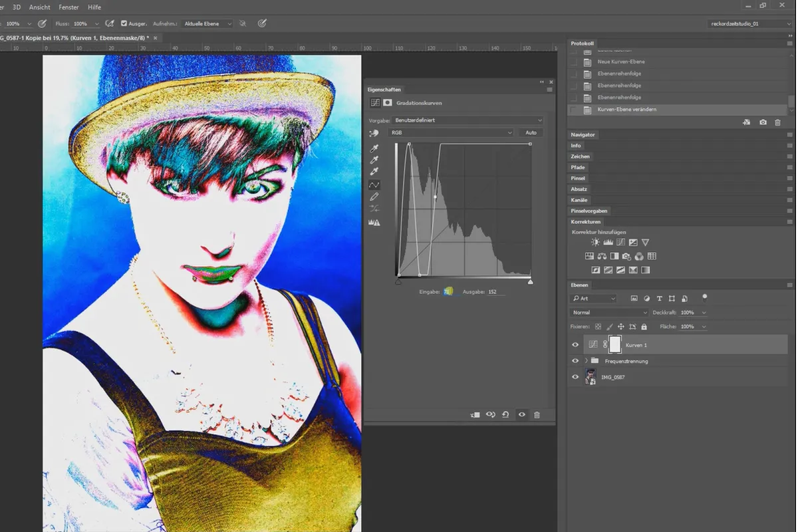This screenshot has height=532, width=798.
Task: Select the pencil draw-curve tool
Action: [x=374, y=197]
